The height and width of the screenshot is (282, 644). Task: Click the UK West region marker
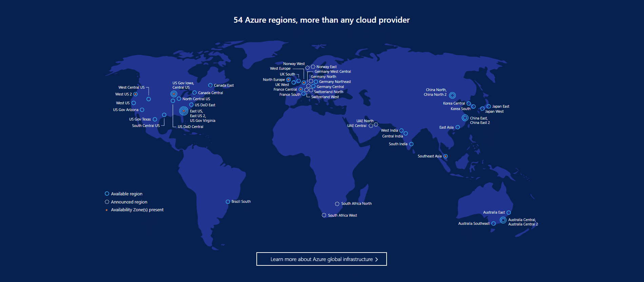294,83
